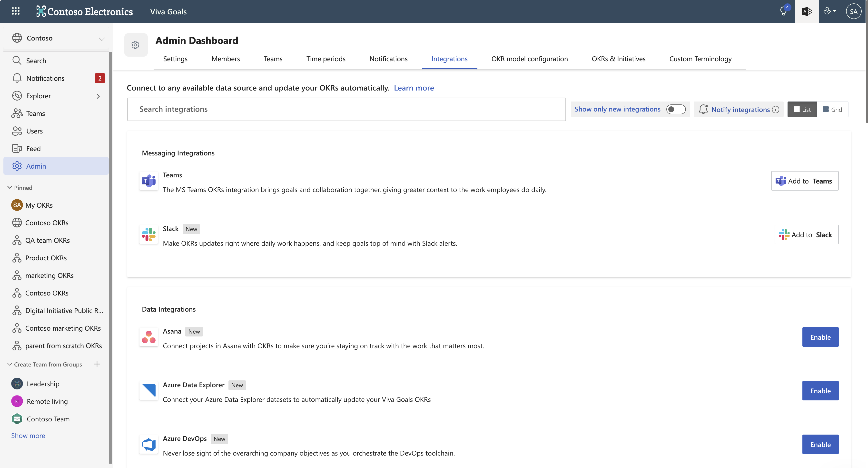The width and height of the screenshot is (868, 468).
Task: Open the OKR model configuration tab
Action: 529,59
